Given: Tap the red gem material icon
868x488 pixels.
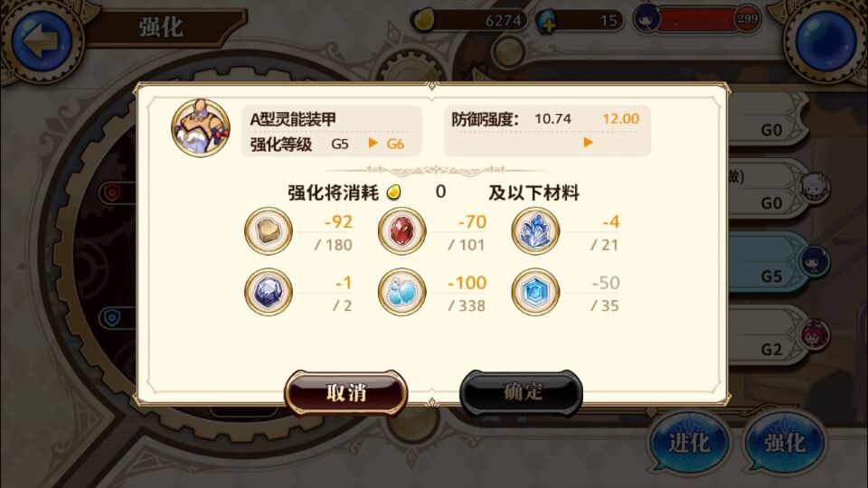Looking at the screenshot, I should (401, 231).
